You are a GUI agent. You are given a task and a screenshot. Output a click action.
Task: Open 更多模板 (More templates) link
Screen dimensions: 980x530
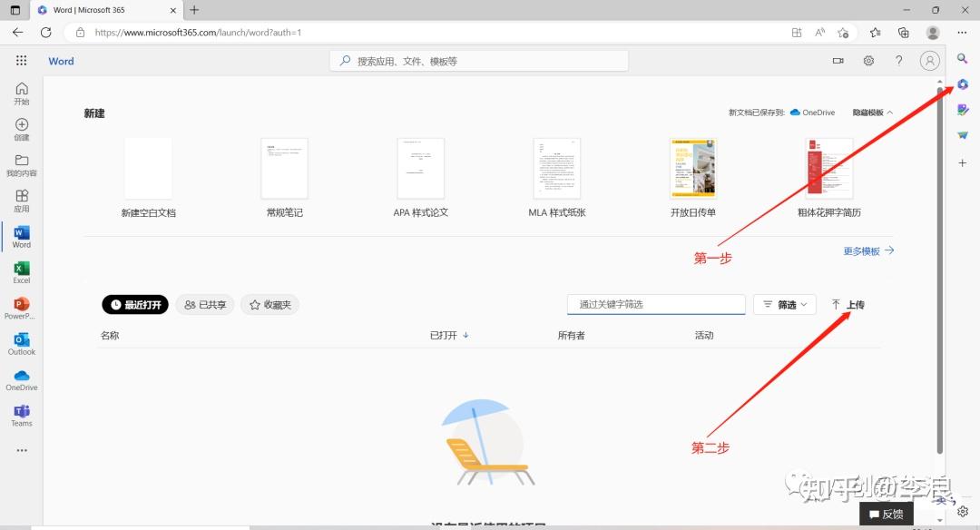[868, 250]
